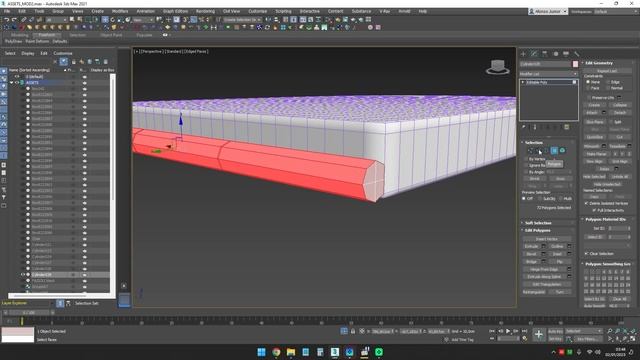Click the Hide Selected button
Screen dimensions: 640x360
[x=594, y=177]
